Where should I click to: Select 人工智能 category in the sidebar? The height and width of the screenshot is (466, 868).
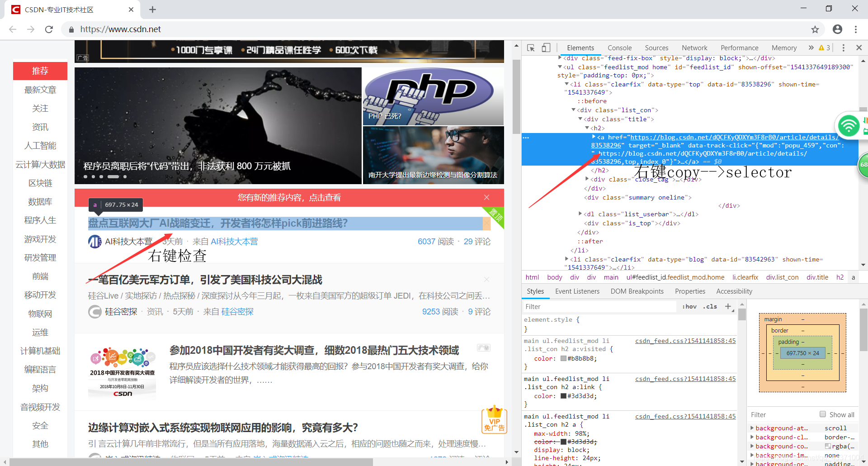40,146
